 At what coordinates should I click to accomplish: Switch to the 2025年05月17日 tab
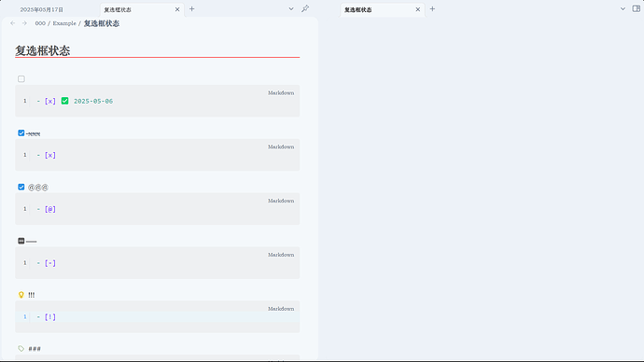[41, 9]
